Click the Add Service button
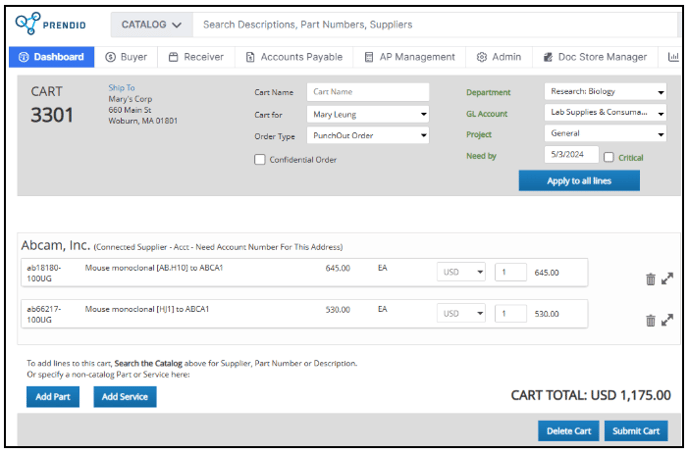688x454 pixels. (x=125, y=397)
